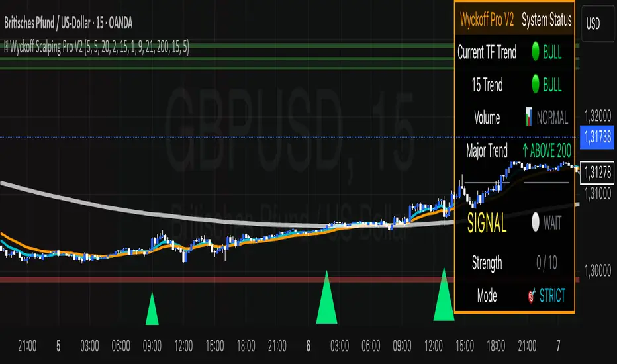This screenshot has width=617, height=364.
Task: Click the Major Trend label
Action: click(x=487, y=150)
